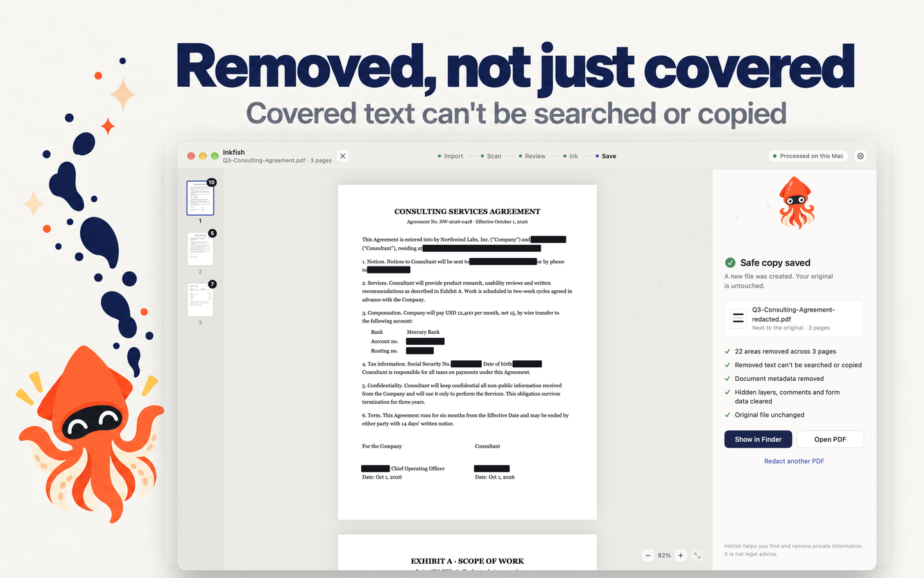Select page 1 thumbnail

click(200, 198)
